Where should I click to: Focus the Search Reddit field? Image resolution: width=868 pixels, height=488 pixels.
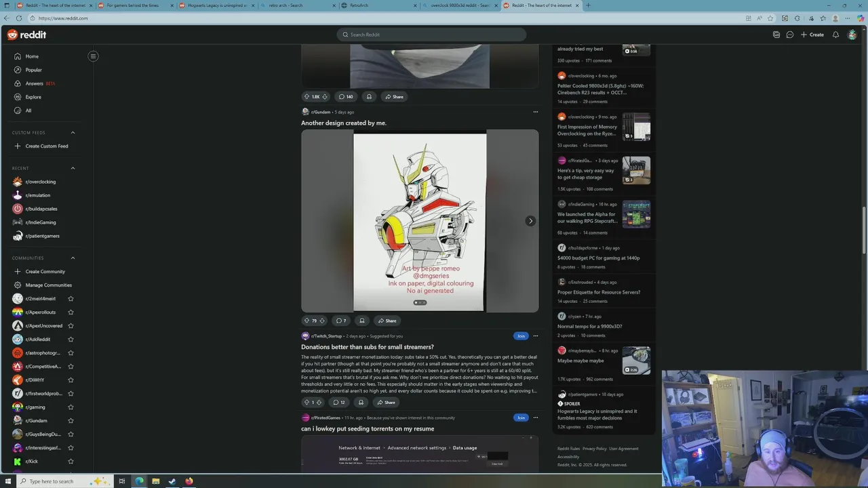(x=431, y=35)
